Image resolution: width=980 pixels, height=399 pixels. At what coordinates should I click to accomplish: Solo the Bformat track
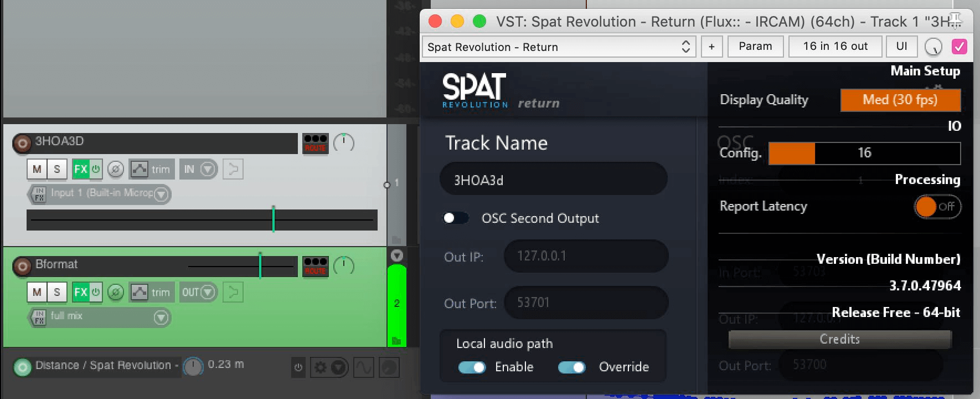pyautogui.click(x=56, y=292)
